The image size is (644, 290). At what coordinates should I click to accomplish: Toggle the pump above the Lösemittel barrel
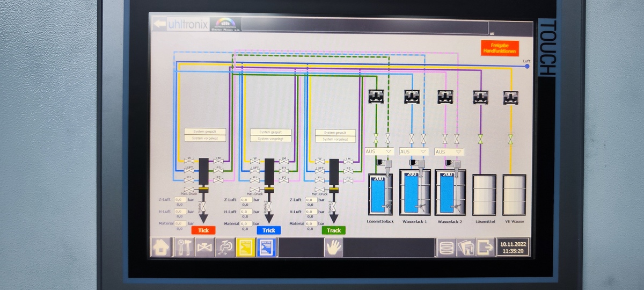tap(480, 97)
